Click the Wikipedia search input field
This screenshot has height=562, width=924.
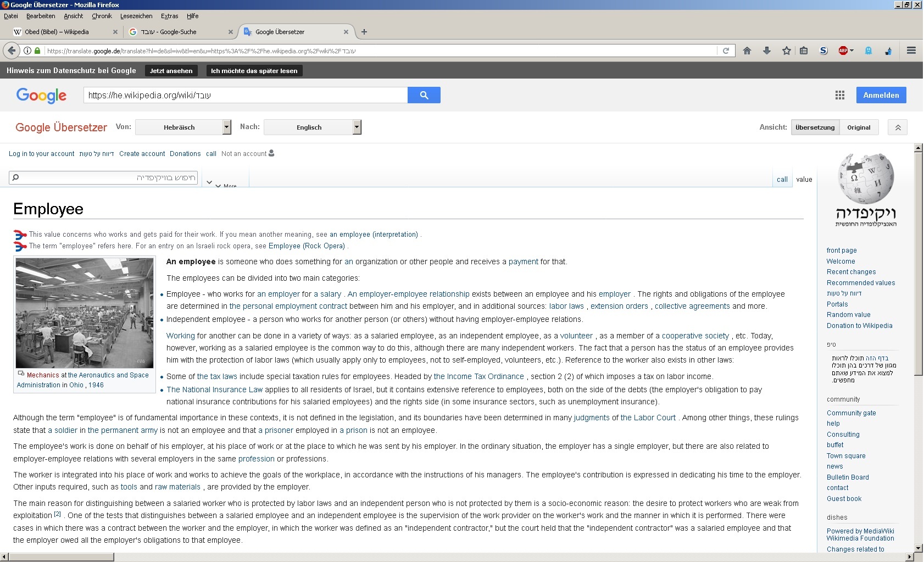coord(103,177)
